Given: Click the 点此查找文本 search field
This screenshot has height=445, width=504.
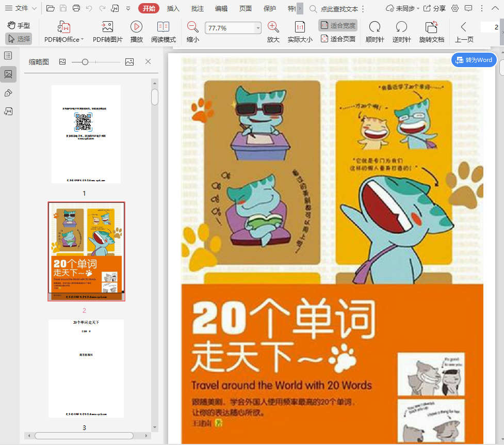Looking at the screenshot, I should coord(339,9).
